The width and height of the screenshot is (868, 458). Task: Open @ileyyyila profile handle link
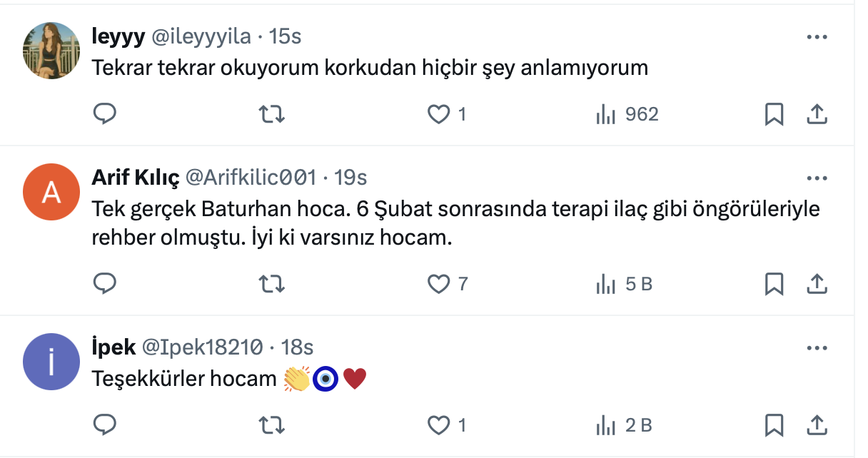pos(201,36)
